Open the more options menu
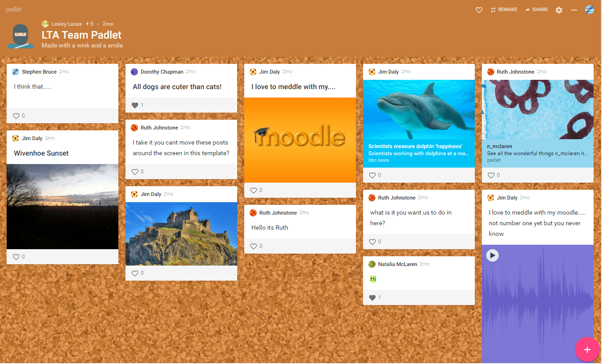This screenshot has height=364, width=602. (x=574, y=9)
